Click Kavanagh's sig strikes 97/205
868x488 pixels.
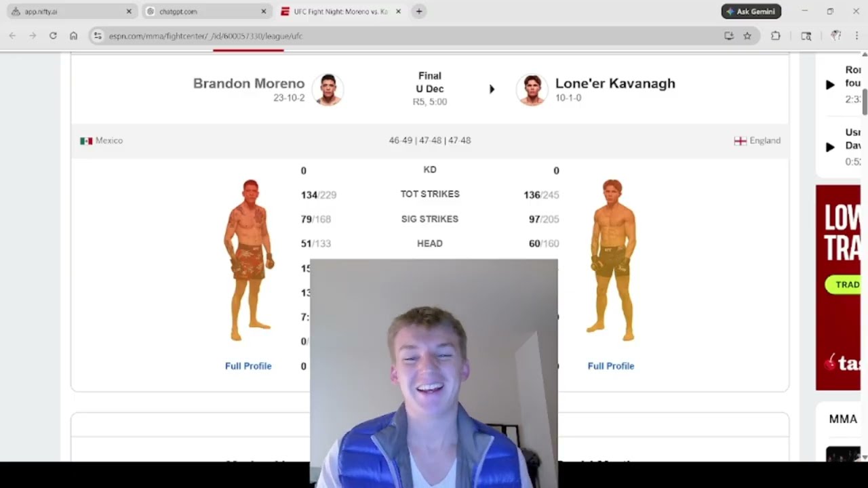pos(544,220)
